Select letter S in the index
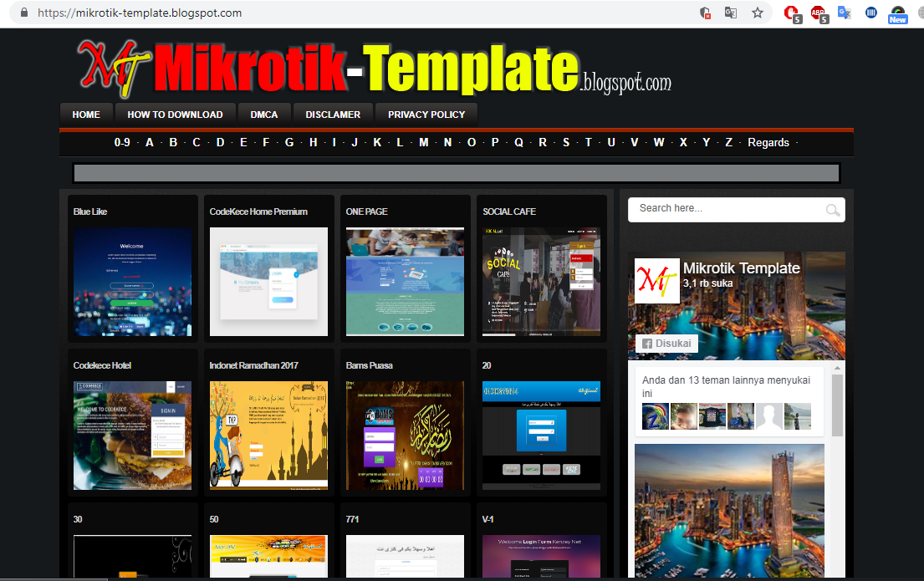 (x=566, y=143)
